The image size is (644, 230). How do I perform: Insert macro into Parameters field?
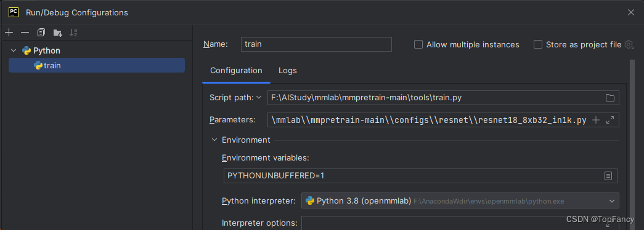coord(596,120)
